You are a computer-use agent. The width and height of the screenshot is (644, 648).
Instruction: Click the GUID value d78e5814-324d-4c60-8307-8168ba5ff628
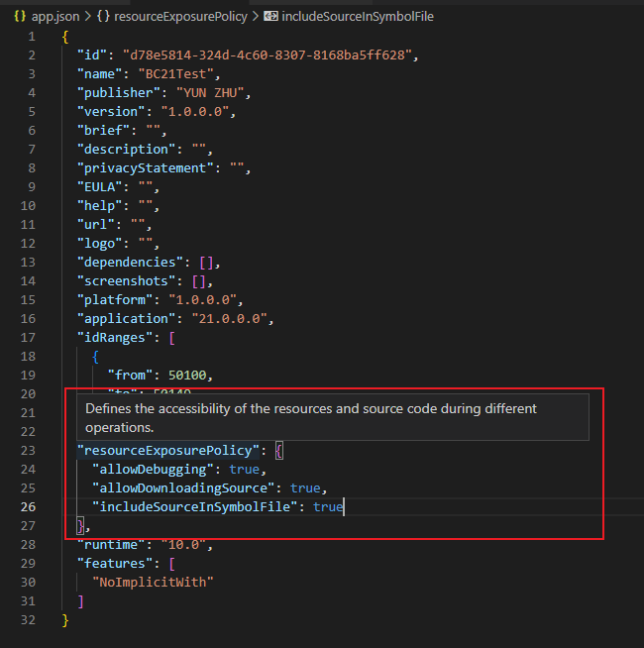click(268, 54)
